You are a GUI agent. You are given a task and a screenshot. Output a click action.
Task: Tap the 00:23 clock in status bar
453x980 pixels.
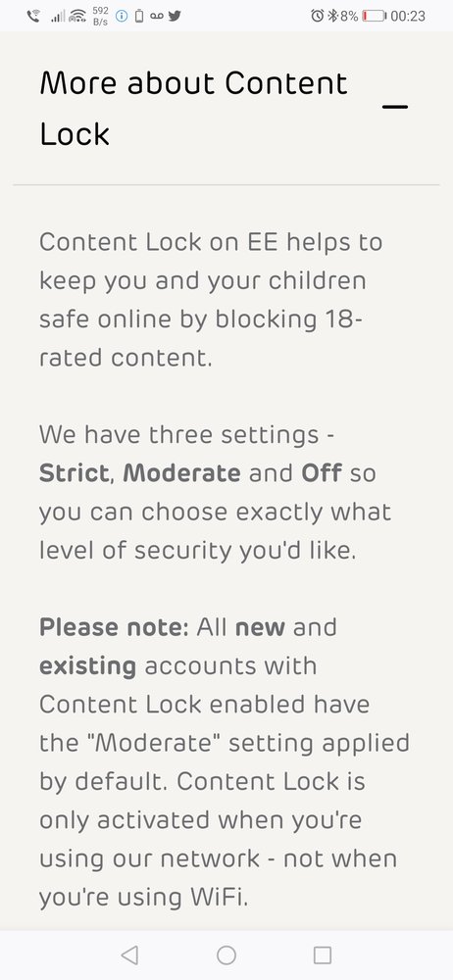408,16
